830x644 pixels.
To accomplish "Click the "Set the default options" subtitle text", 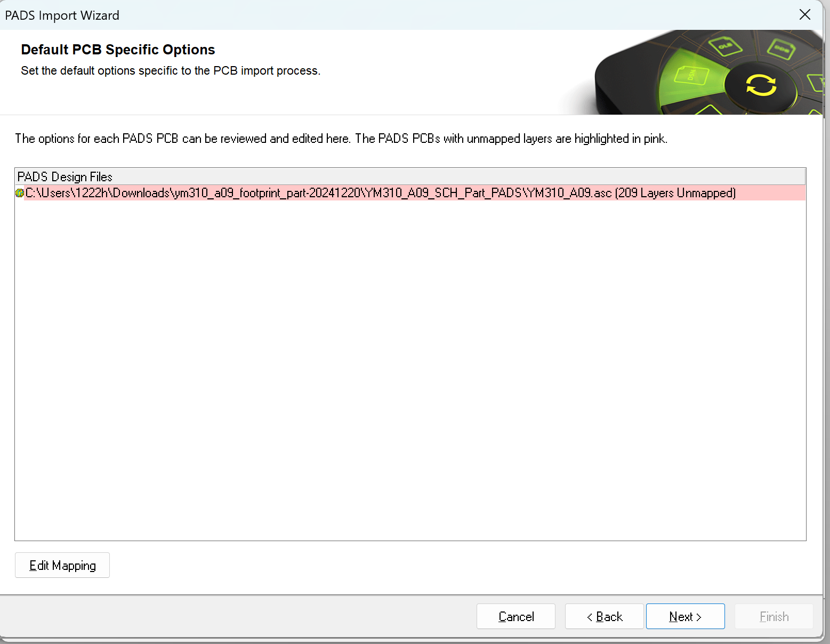I will [171, 71].
